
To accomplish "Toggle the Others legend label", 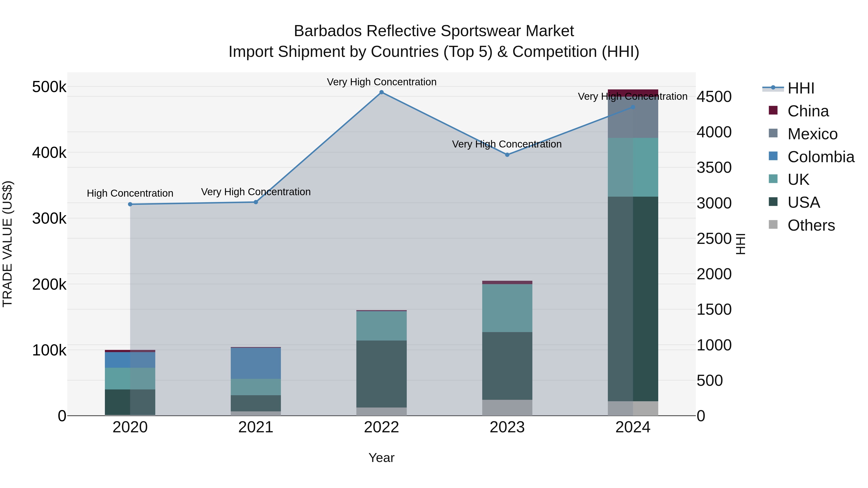I will click(x=811, y=225).
